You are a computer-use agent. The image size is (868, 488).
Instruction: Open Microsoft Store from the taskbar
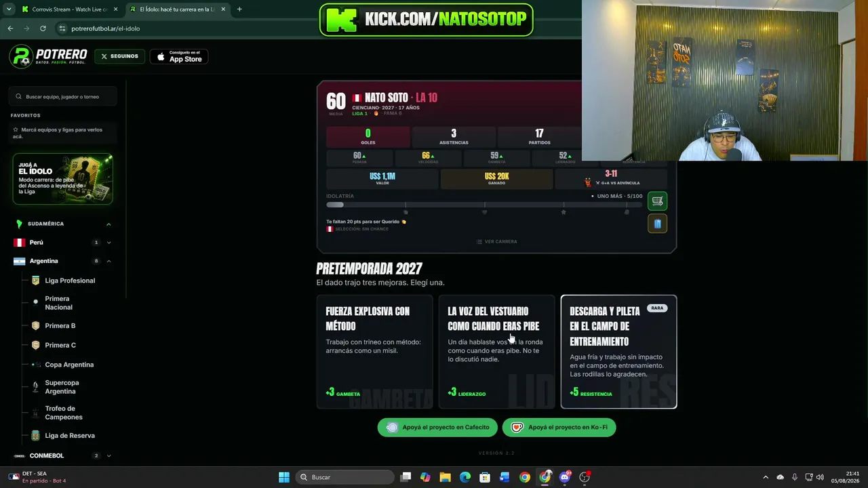(x=485, y=477)
